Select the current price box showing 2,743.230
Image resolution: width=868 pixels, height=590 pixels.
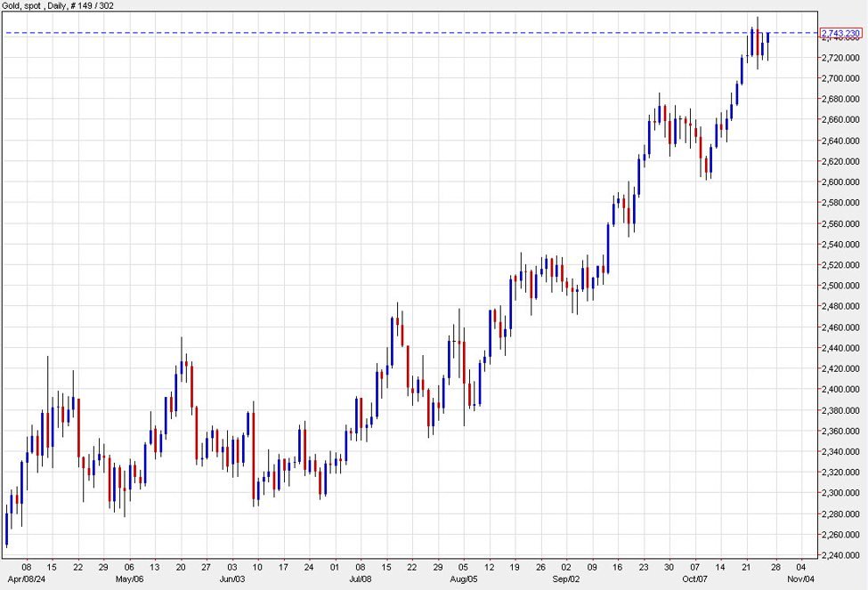pos(840,31)
